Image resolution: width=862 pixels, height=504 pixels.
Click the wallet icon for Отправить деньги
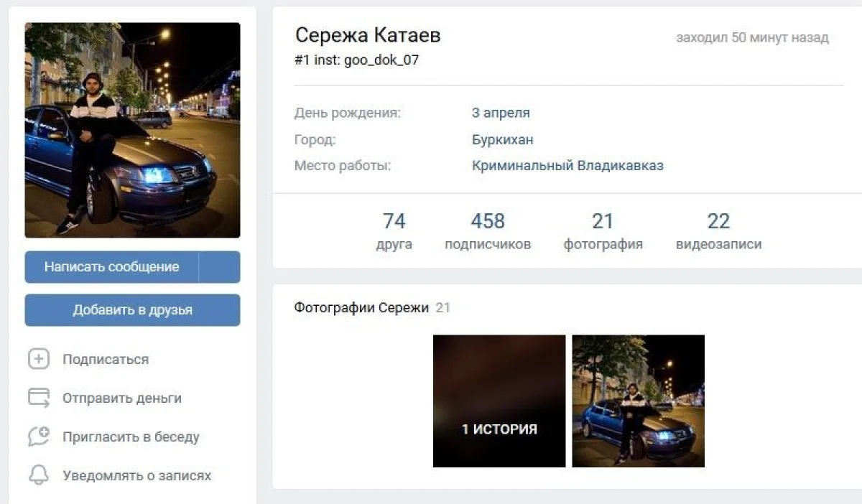pos(39,398)
